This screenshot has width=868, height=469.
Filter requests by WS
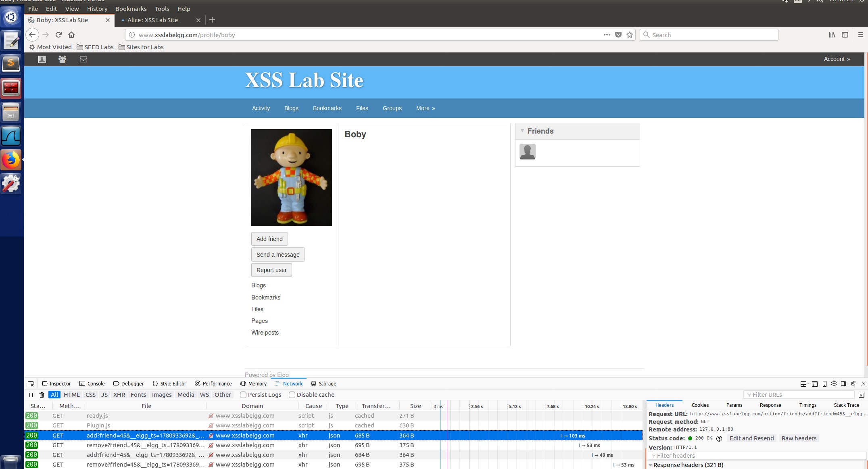point(204,395)
